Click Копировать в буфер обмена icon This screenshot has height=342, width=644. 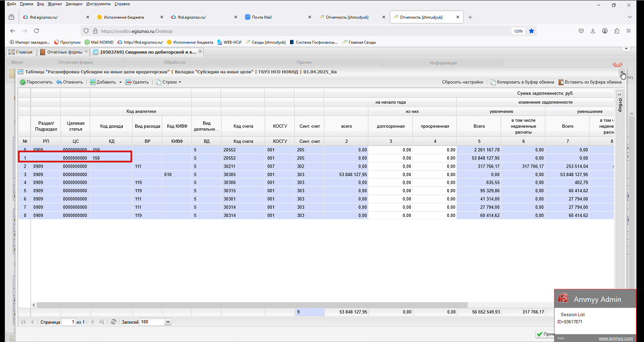point(493,82)
